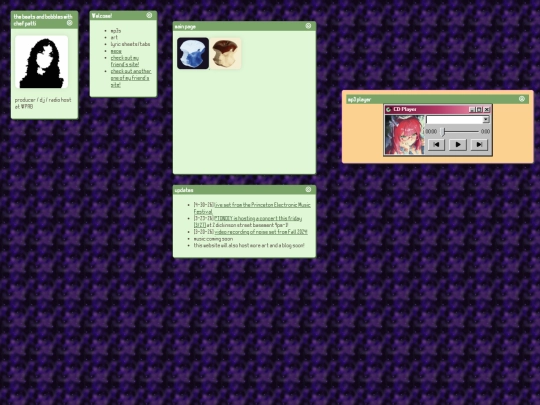Skip to the next track
Screen dimensions: 540x405
479,145
